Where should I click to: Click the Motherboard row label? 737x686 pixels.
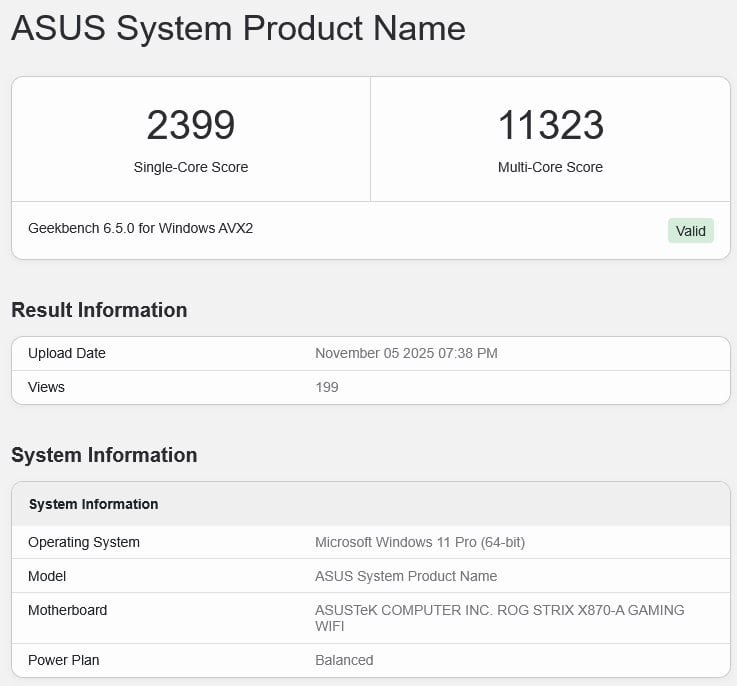coord(68,610)
